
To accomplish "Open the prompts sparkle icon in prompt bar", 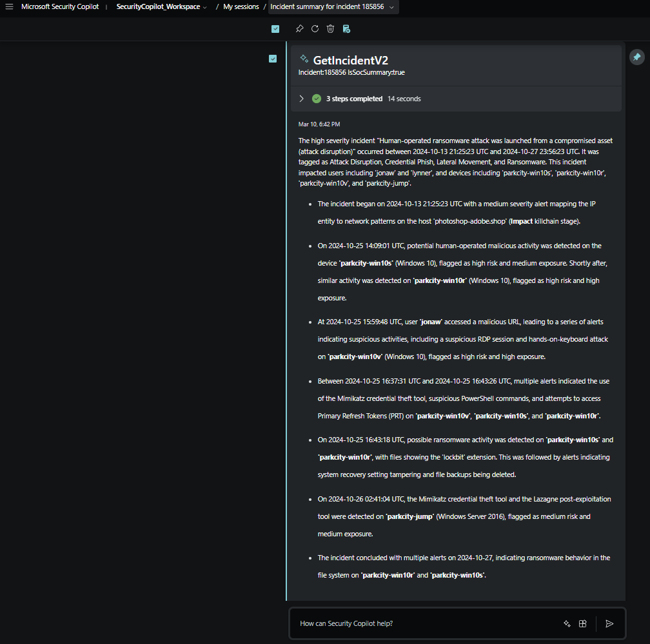I will click(567, 623).
